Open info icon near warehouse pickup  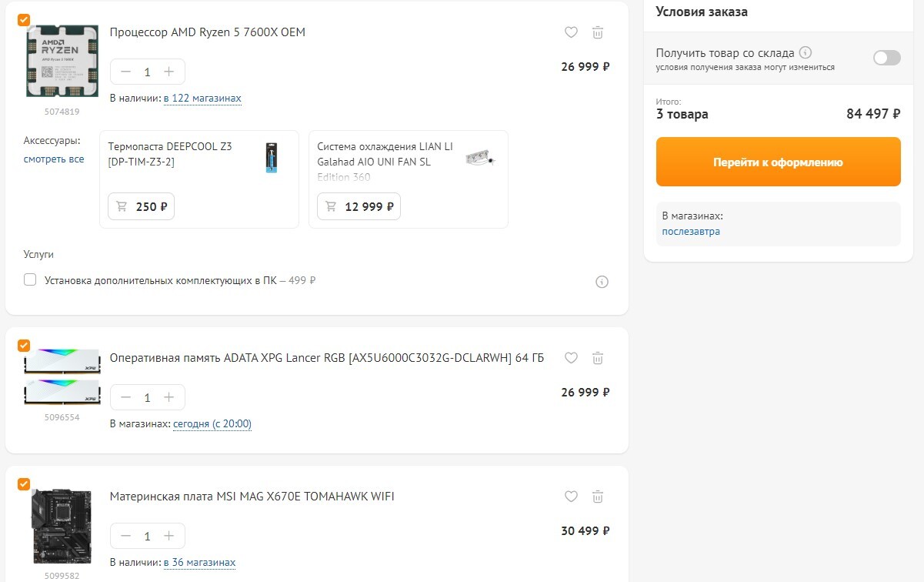806,53
